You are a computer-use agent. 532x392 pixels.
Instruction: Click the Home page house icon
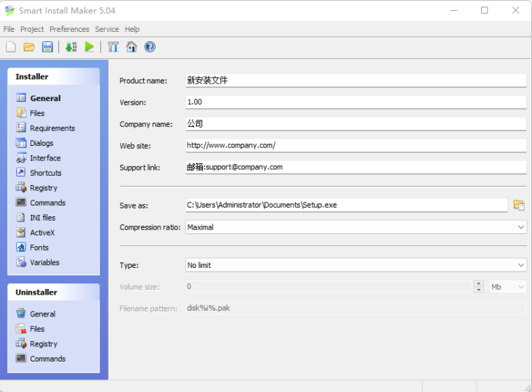click(132, 47)
